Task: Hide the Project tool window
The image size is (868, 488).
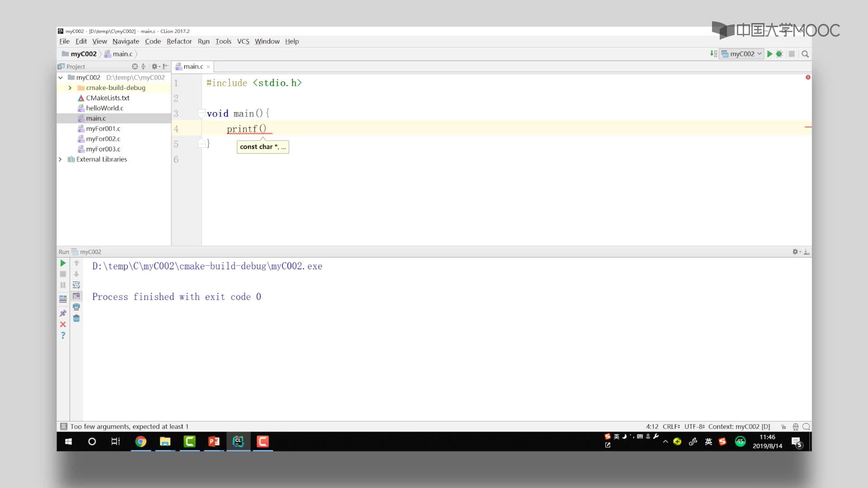Action: pyautogui.click(x=165, y=66)
